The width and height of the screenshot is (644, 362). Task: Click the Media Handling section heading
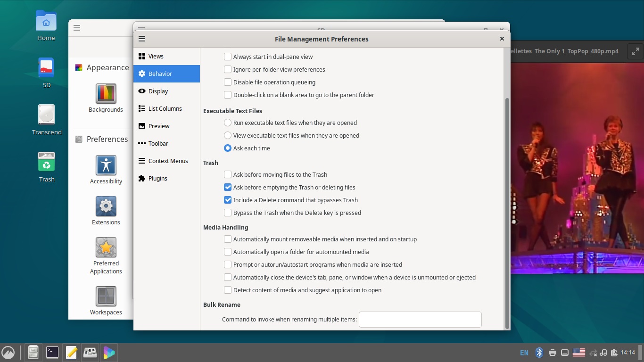(225, 227)
